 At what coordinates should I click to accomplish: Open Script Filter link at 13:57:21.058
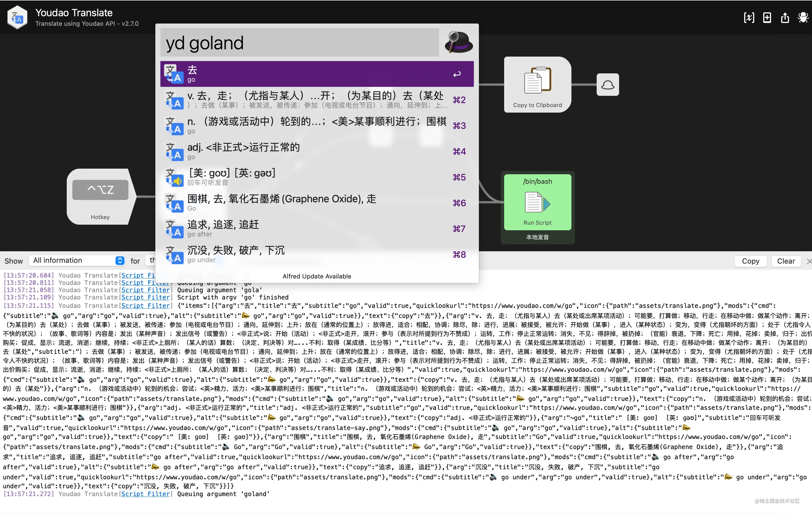[145, 290]
